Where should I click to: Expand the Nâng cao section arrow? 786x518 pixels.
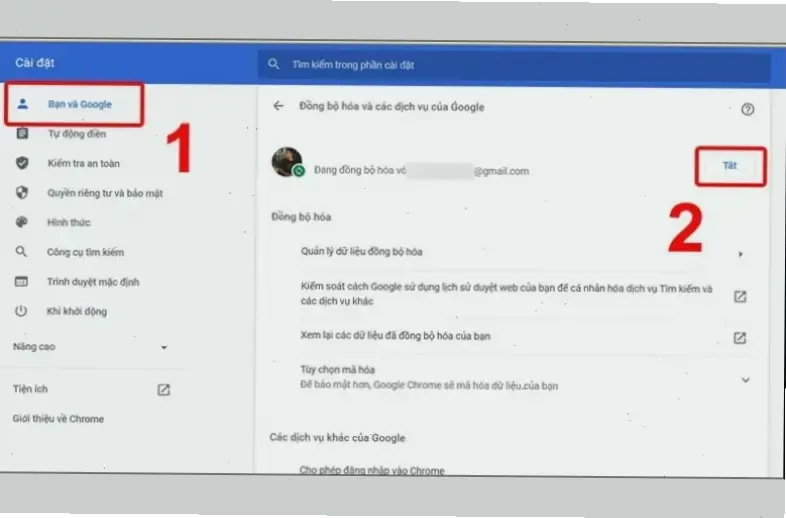[x=164, y=347]
